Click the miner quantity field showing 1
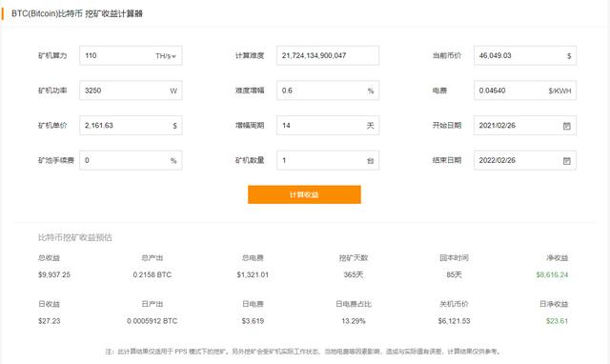This screenshot has height=364, width=610. [x=328, y=160]
